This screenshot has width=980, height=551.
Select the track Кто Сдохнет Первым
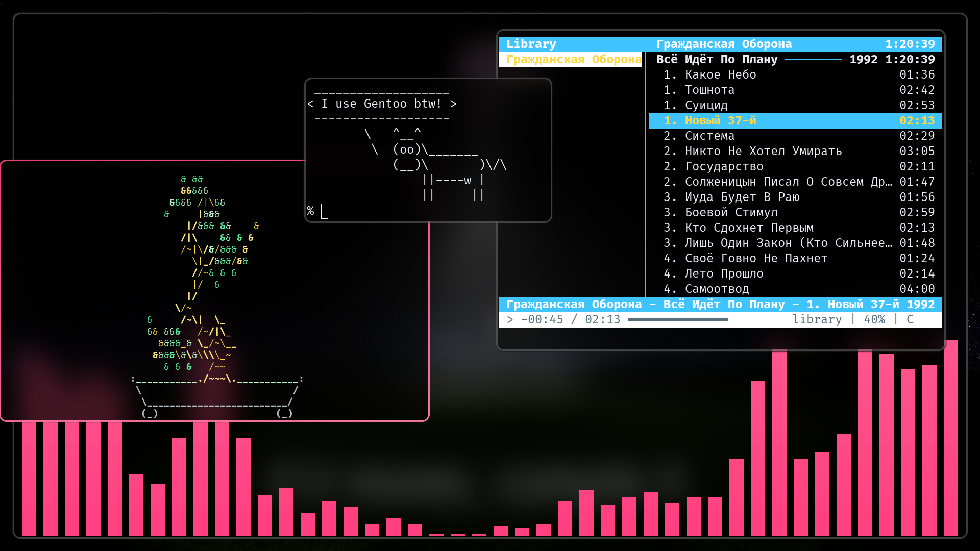[x=749, y=228]
